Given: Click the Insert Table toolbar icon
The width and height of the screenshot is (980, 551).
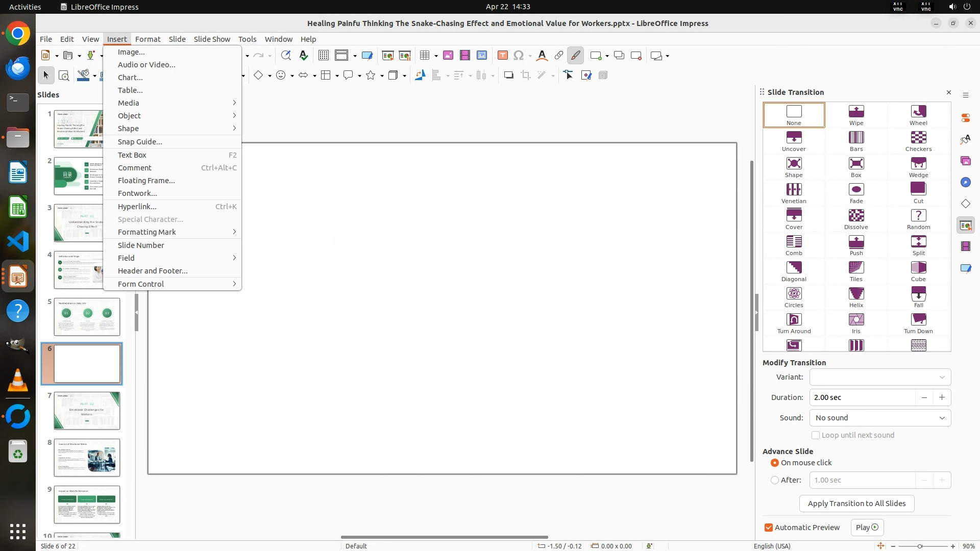Looking at the screenshot, I should pyautogui.click(x=424, y=56).
